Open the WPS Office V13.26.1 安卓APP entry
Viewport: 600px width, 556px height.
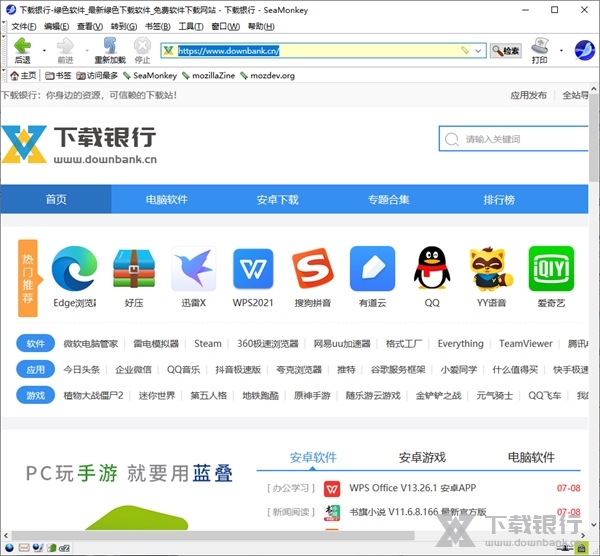[412, 488]
